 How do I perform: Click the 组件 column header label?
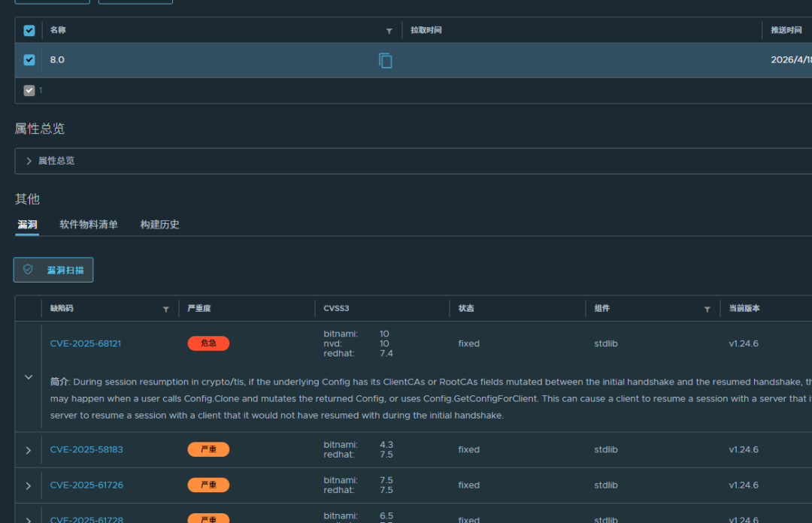[x=601, y=309]
